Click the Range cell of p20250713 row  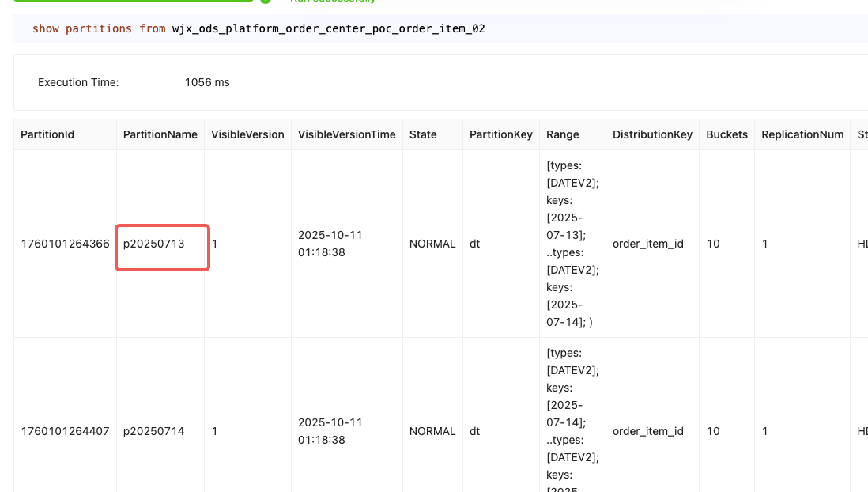click(x=572, y=244)
